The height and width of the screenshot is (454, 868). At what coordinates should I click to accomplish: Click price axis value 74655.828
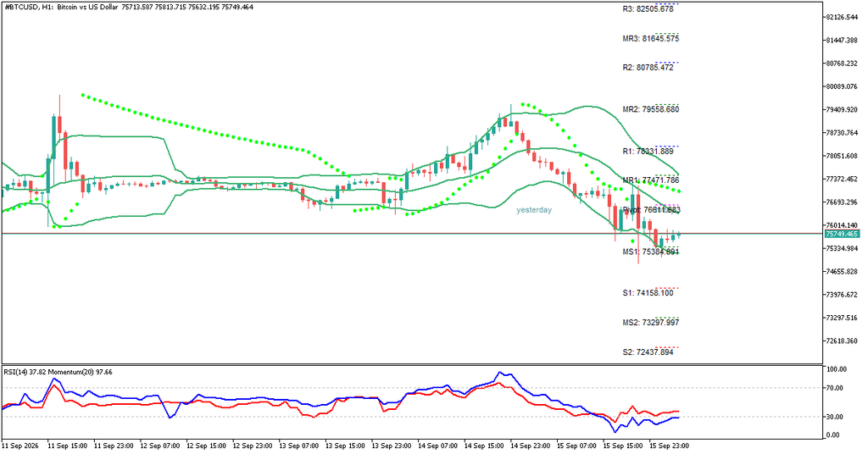842,272
